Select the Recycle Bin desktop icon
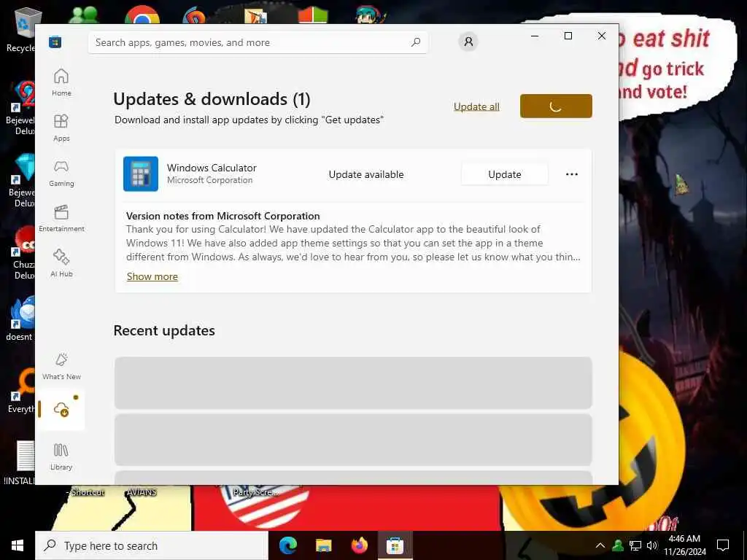 tap(25, 29)
